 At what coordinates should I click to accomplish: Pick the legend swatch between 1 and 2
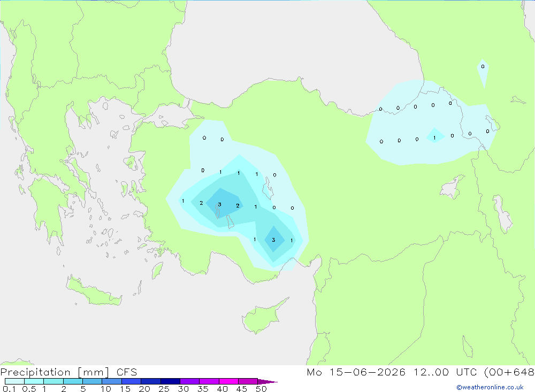pos(53,381)
